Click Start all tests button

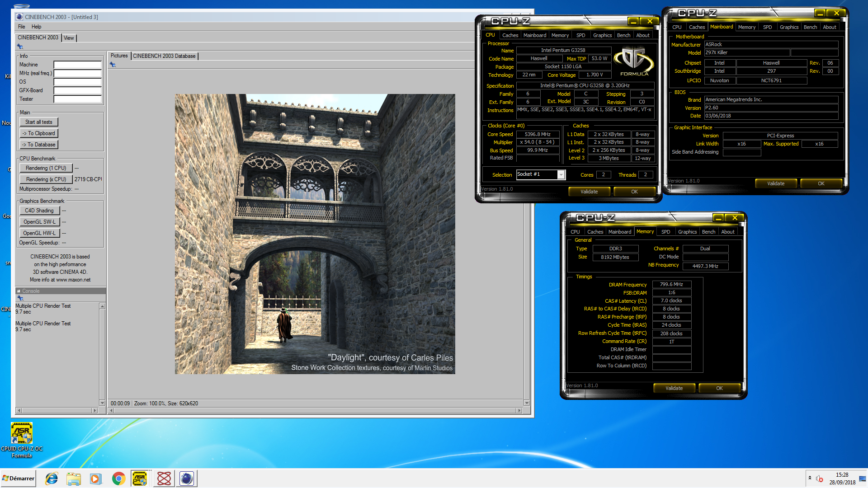39,122
